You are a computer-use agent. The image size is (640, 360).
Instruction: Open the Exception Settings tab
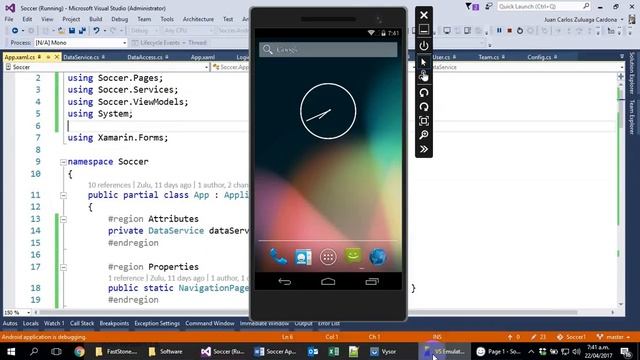point(157,324)
